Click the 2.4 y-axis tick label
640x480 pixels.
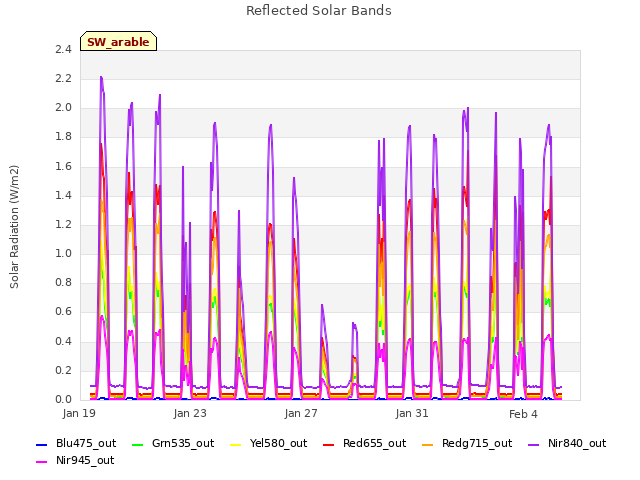pos(63,49)
